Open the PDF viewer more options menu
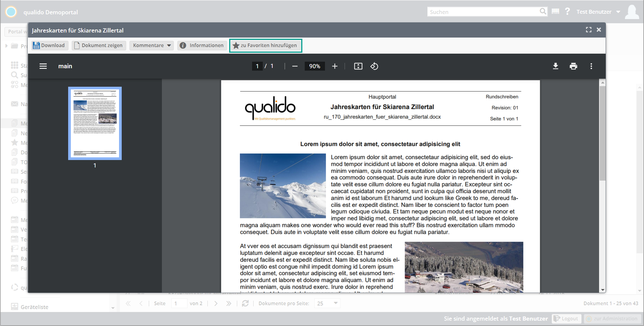 (591, 66)
